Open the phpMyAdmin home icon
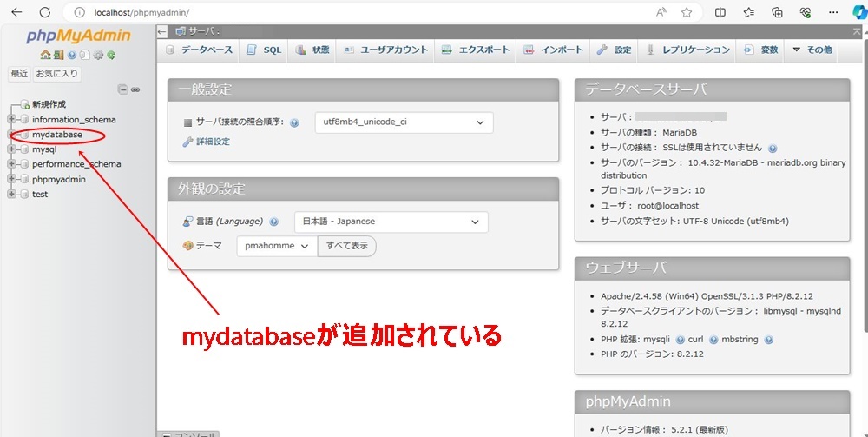Screen dimensions: 868x437 click(x=45, y=55)
